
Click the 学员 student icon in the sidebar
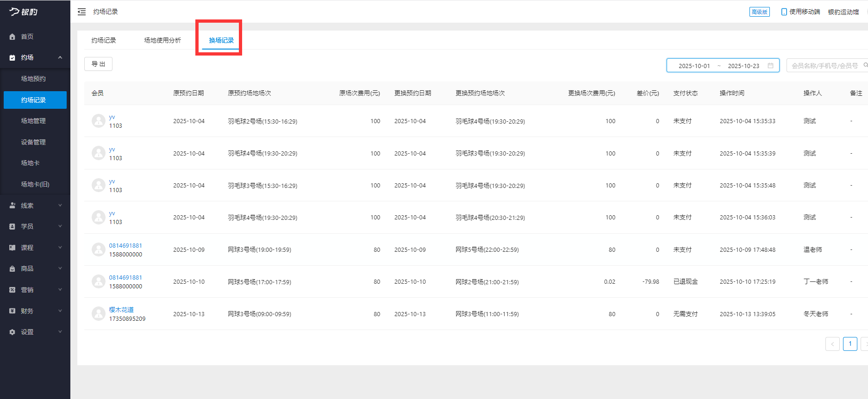(x=12, y=226)
